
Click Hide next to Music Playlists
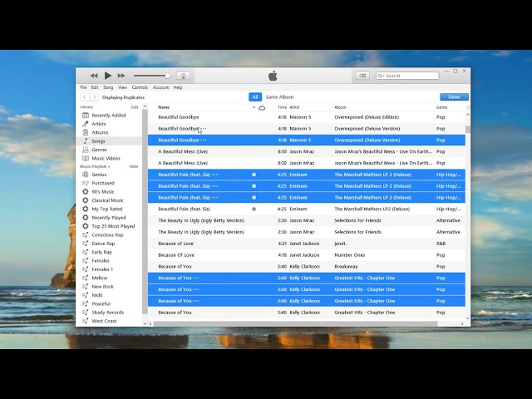click(x=134, y=166)
